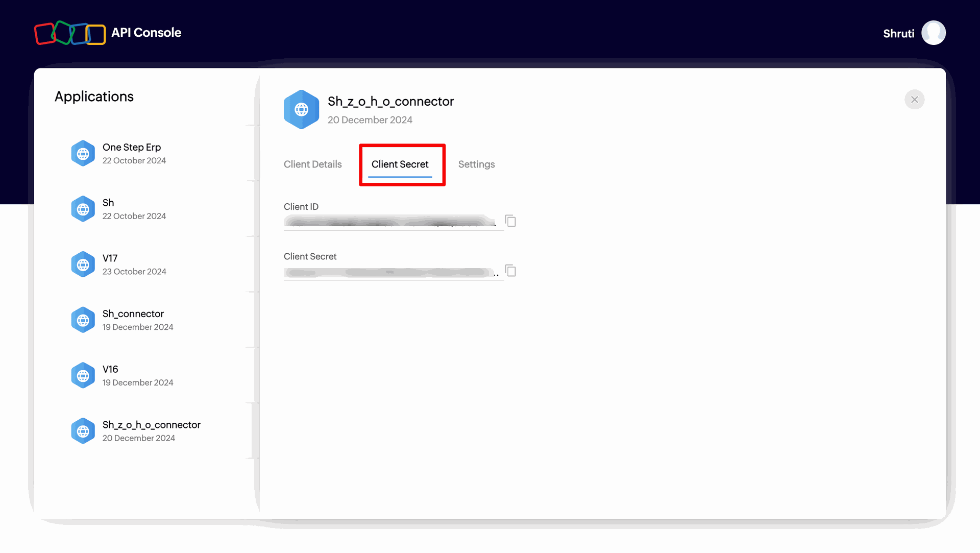Click the Client Secret value field
980x553 pixels.
(390, 272)
